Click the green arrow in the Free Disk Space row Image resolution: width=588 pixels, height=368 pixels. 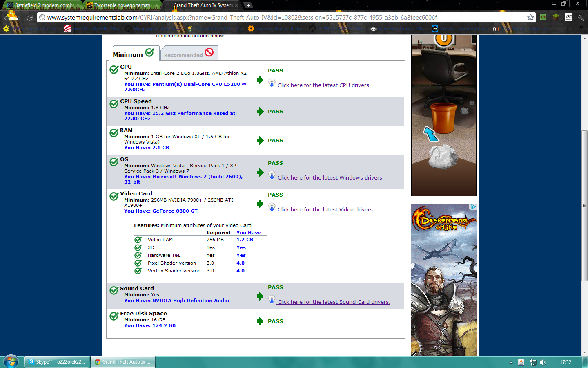point(261,321)
